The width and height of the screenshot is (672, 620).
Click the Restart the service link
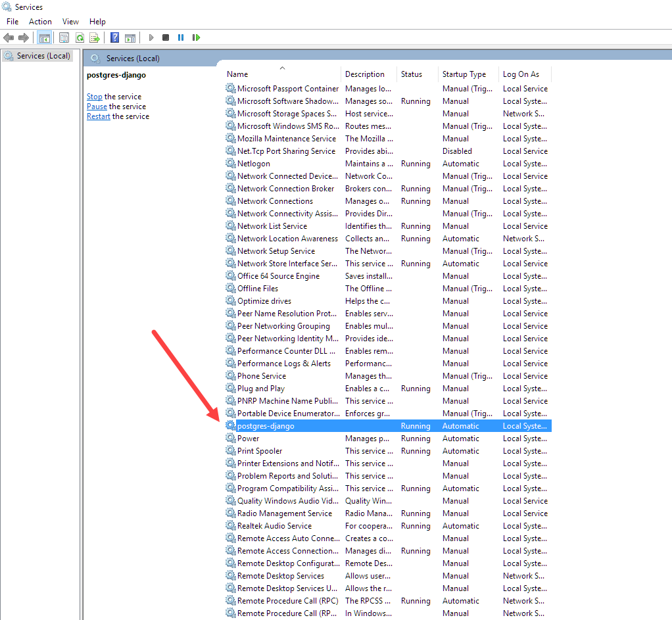coord(98,116)
